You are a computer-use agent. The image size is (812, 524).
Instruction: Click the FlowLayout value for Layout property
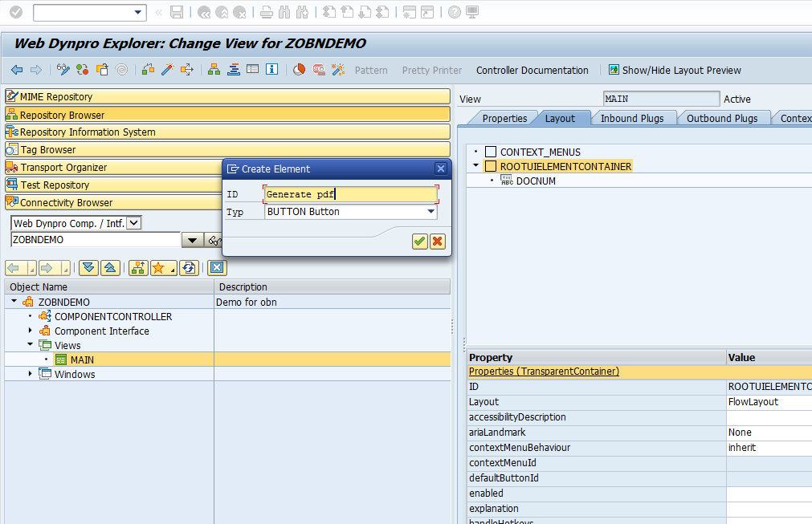(753, 402)
